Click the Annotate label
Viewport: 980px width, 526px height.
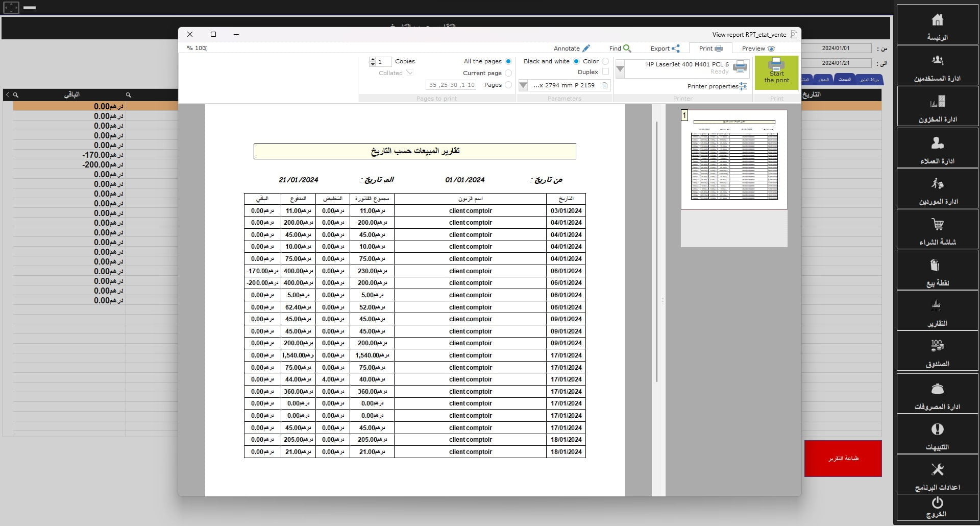567,49
